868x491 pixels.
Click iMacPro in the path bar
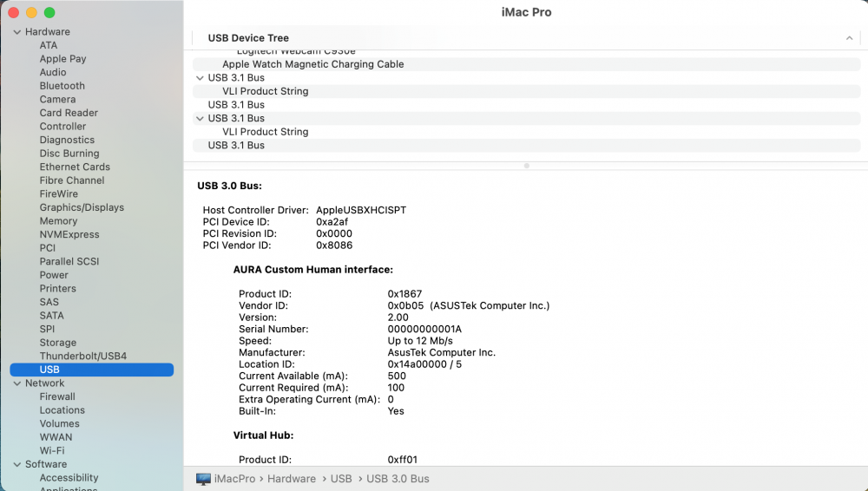(x=234, y=479)
